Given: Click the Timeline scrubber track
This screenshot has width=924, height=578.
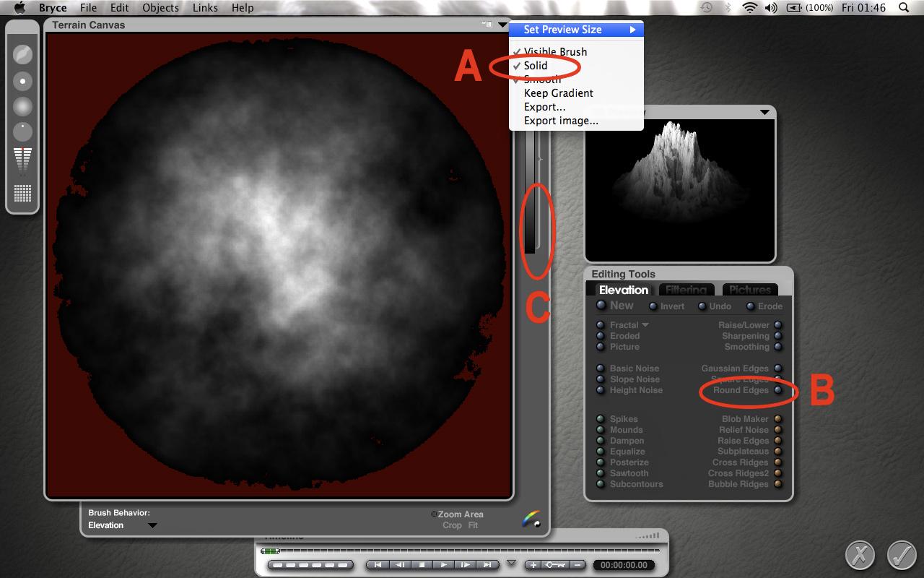Looking at the screenshot, I should click(x=461, y=551).
